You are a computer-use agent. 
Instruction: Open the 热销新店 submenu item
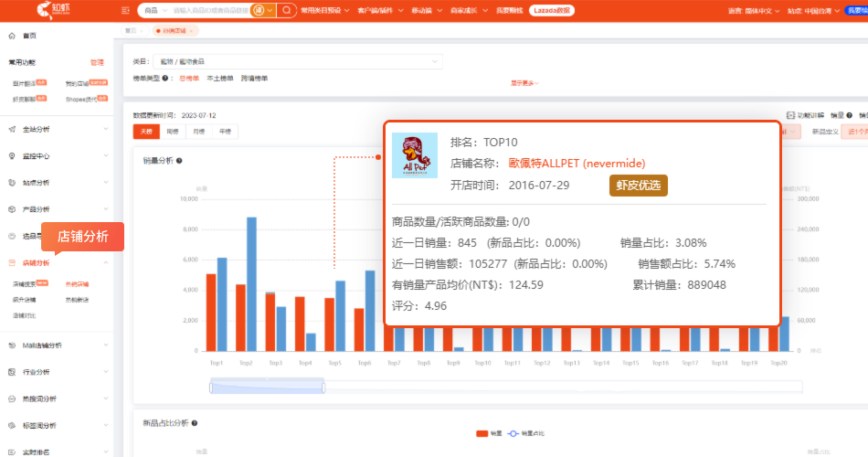pos(77,300)
